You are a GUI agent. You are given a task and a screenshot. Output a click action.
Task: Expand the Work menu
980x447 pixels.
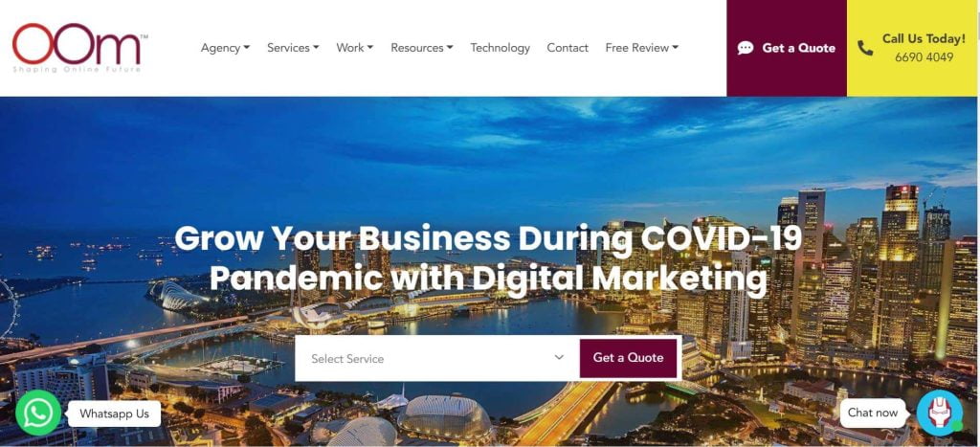point(355,48)
